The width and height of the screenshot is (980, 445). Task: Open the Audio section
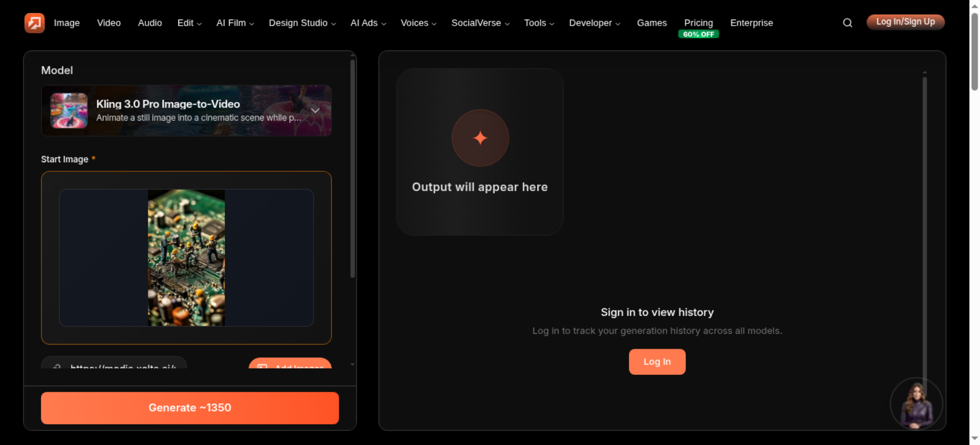[150, 23]
